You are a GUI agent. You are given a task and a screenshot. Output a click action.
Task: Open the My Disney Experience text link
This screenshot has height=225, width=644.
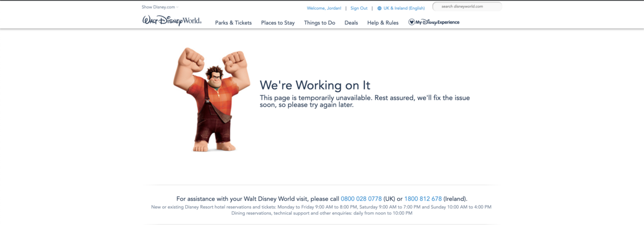coord(438,22)
